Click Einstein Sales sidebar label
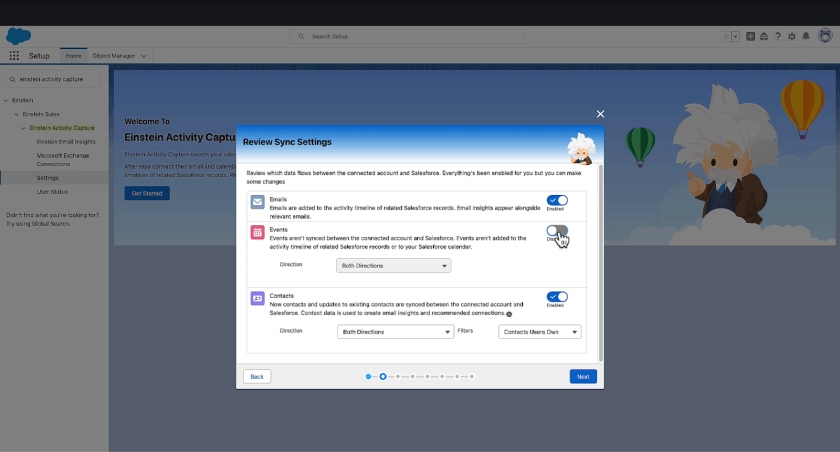Screen dimensions: 840x452 (x=41, y=114)
